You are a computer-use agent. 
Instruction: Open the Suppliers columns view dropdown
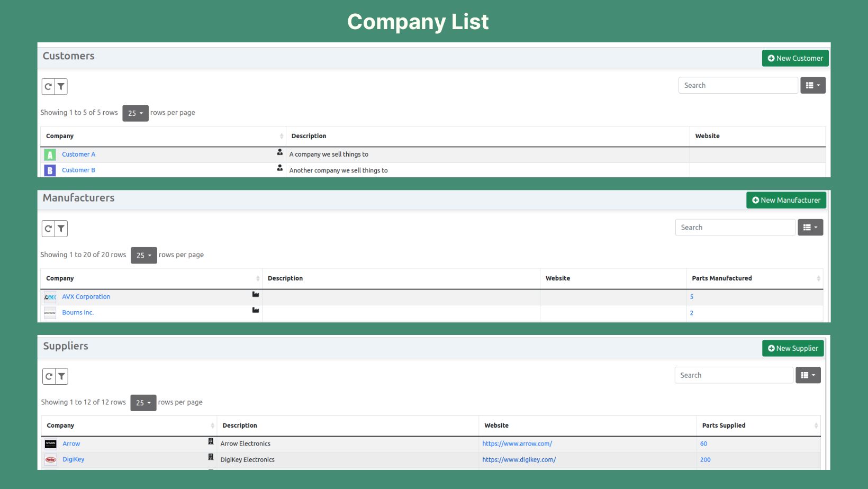[x=808, y=375]
